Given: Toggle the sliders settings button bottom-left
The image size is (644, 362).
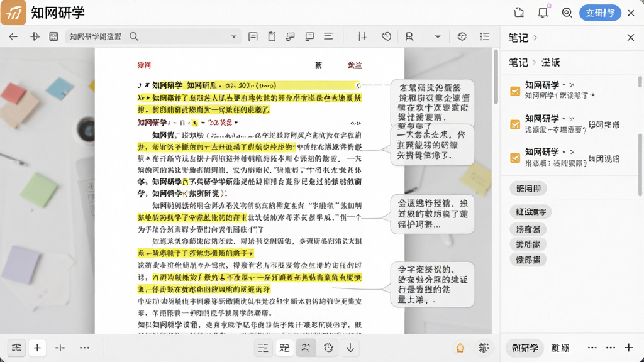Looking at the screenshot, I should coord(16,348).
